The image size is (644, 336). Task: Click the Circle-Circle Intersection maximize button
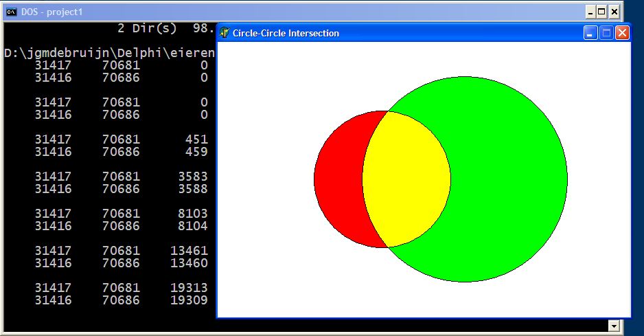606,33
